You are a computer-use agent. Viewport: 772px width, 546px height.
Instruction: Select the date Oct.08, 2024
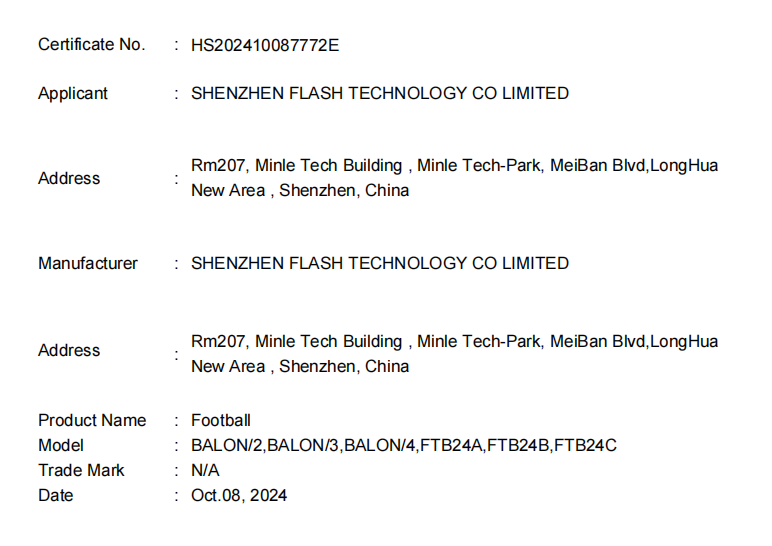coord(239,495)
